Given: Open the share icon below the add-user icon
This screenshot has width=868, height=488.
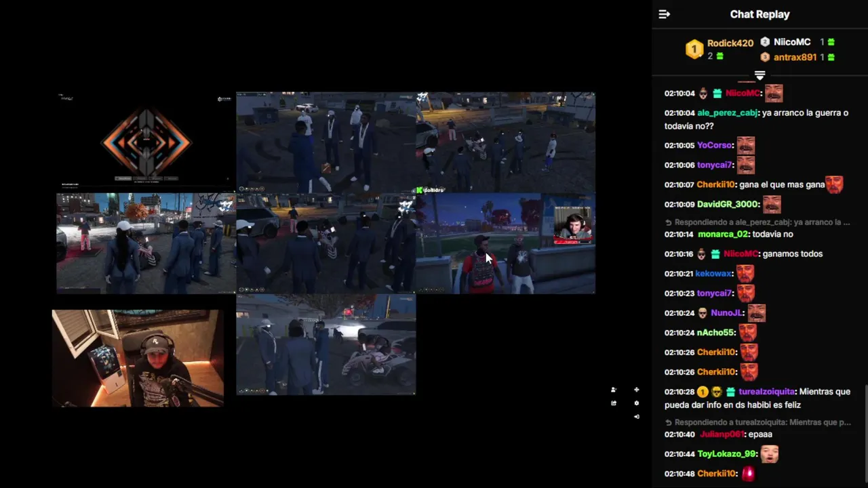Looking at the screenshot, I should click(x=613, y=403).
